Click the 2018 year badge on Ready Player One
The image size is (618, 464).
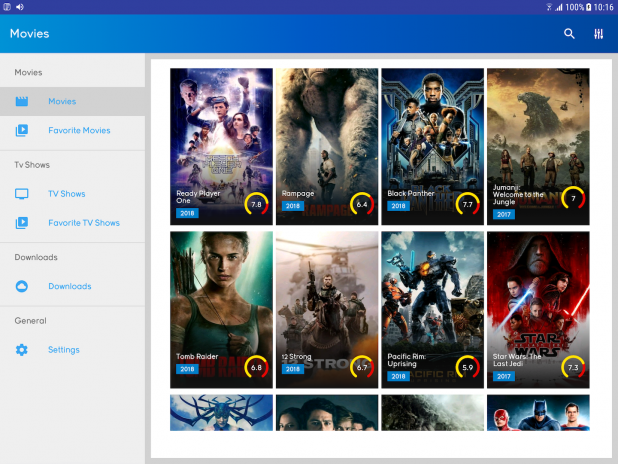(187, 213)
